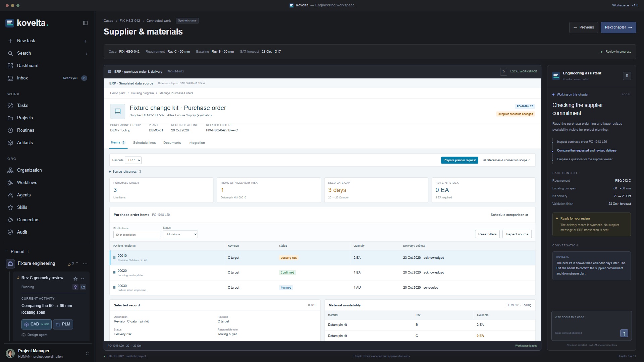644x362 pixels.
Task: Open the Agents people icon
Action: point(10,195)
